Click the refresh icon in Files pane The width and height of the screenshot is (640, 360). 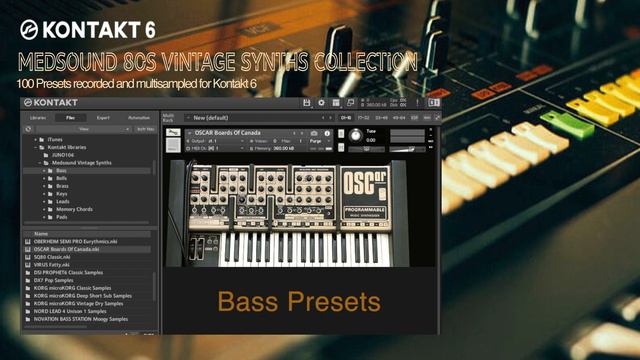[28, 129]
